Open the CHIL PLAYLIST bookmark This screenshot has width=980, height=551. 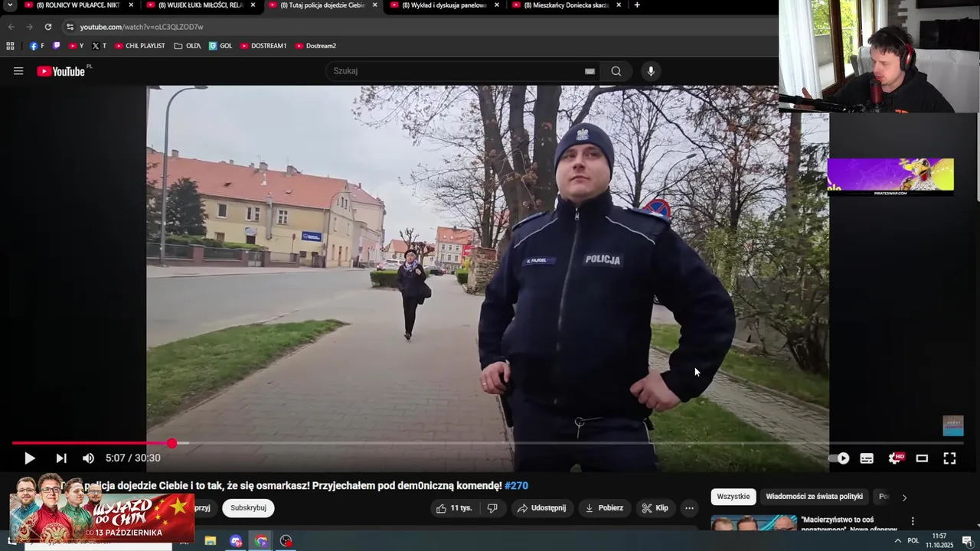140,46
